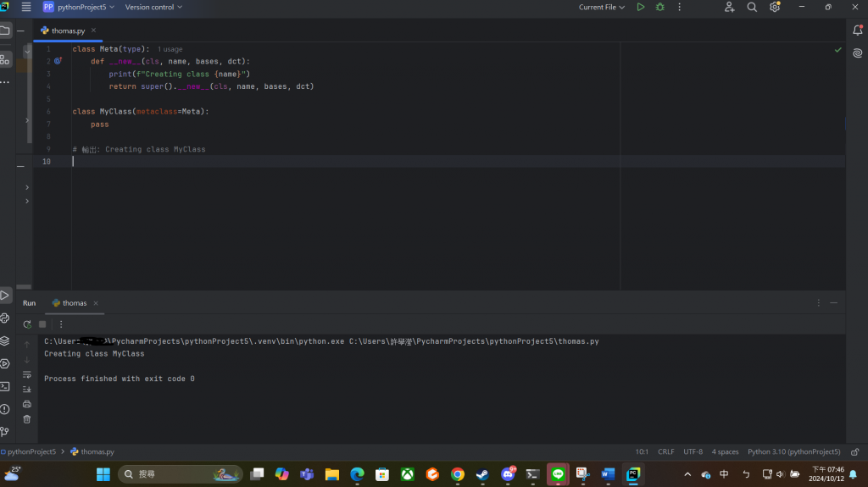This screenshot has width=868, height=487.
Task: Open Notifications bell panel
Action: point(858,30)
